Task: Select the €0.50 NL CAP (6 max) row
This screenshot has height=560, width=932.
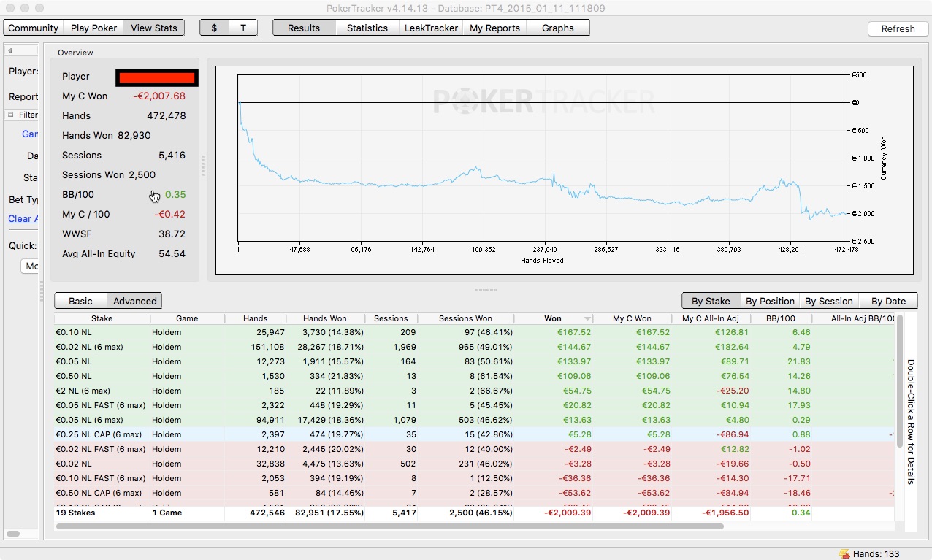Action: (475, 493)
